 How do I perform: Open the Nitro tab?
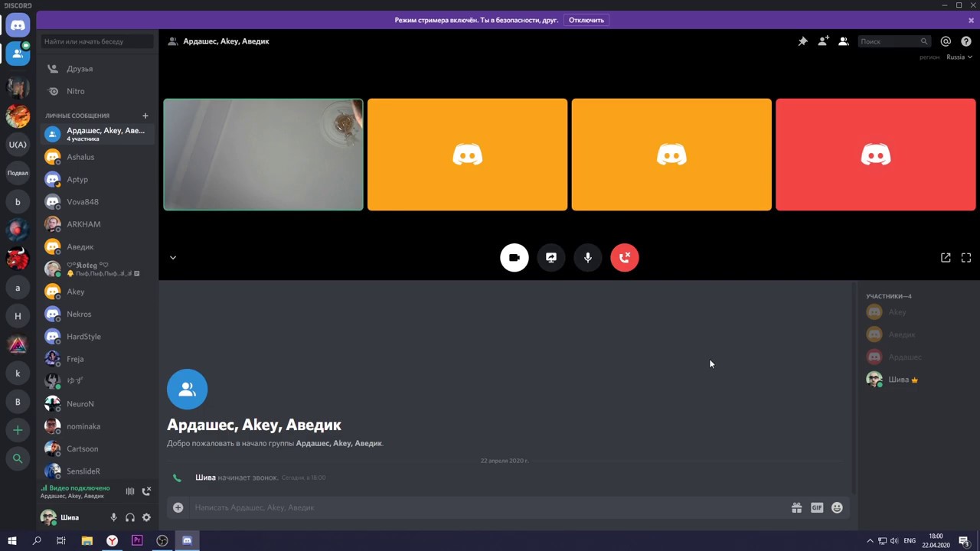(x=97, y=91)
